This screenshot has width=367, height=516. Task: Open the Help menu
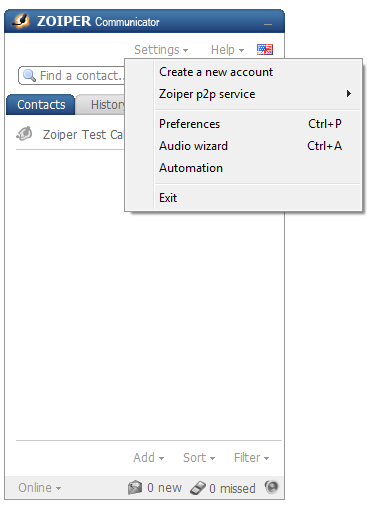pyautogui.click(x=227, y=50)
